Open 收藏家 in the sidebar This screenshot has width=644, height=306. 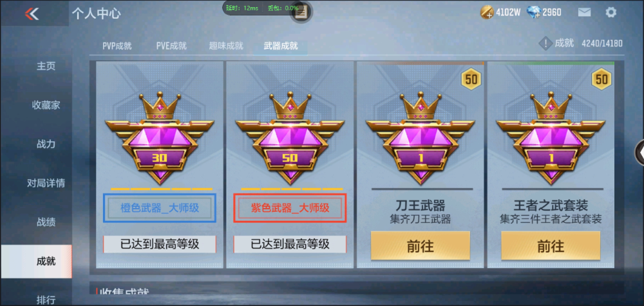[x=46, y=105]
